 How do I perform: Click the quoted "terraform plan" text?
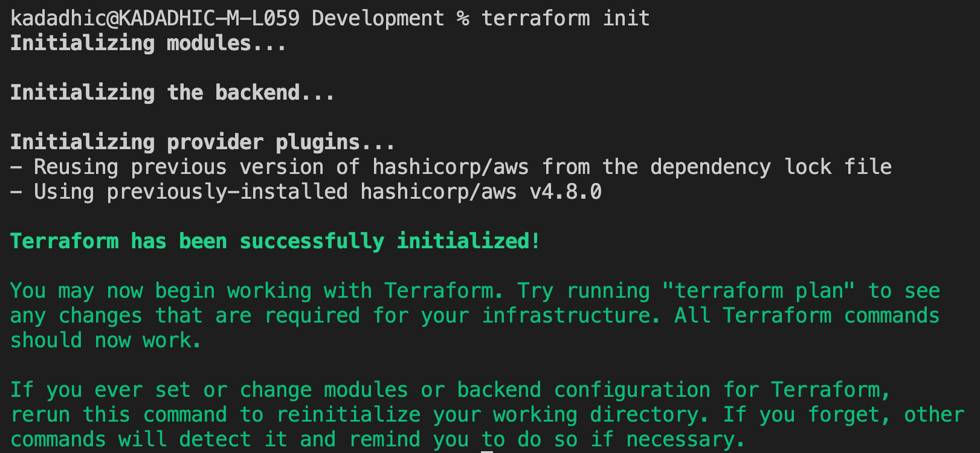coord(759,291)
